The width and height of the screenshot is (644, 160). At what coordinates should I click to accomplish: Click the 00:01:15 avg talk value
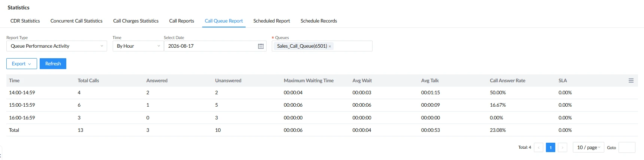431,93
